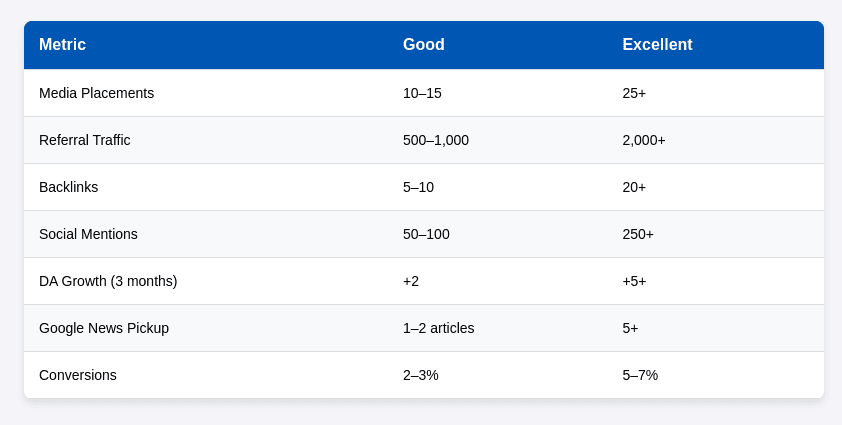Click the +2 DA growth value

click(x=411, y=281)
